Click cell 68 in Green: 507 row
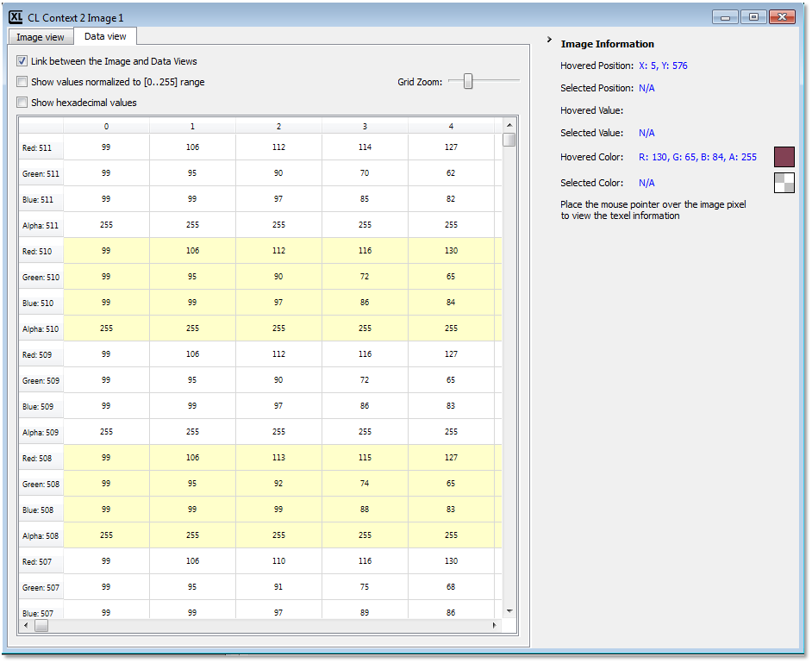Screen dimensions: 812x663 (x=451, y=587)
